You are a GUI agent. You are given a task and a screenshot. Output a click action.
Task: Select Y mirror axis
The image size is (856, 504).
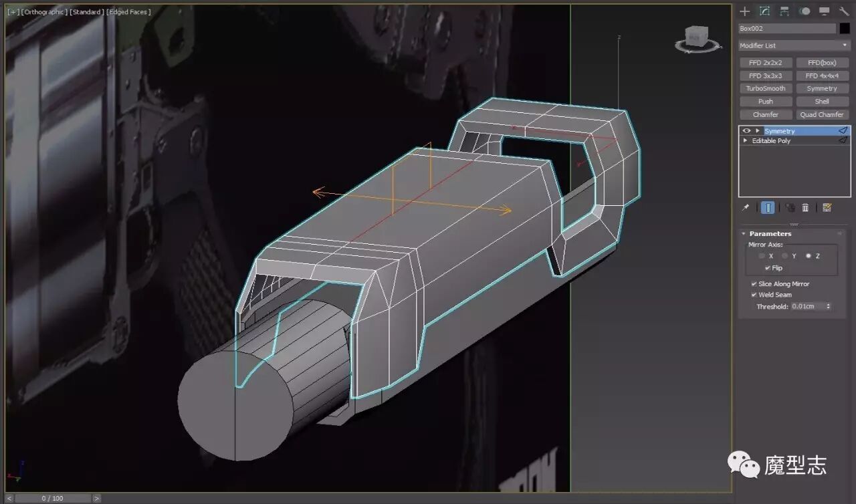tap(785, 256)
